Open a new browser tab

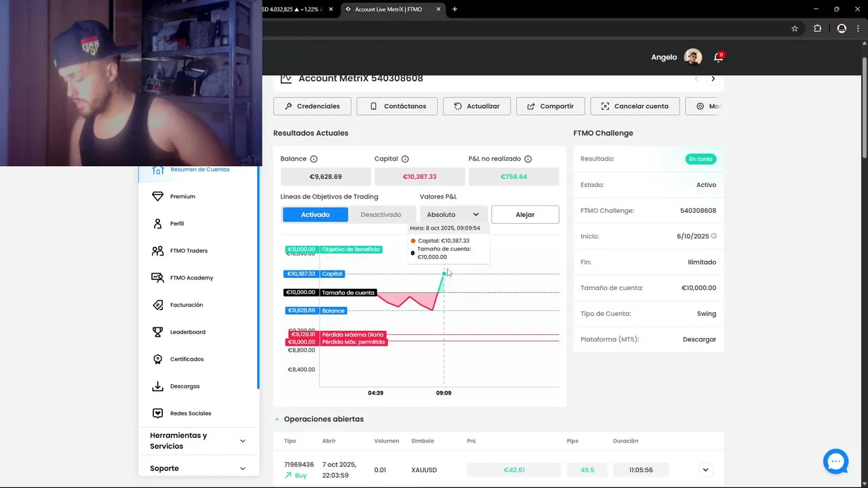pos(454,9)
